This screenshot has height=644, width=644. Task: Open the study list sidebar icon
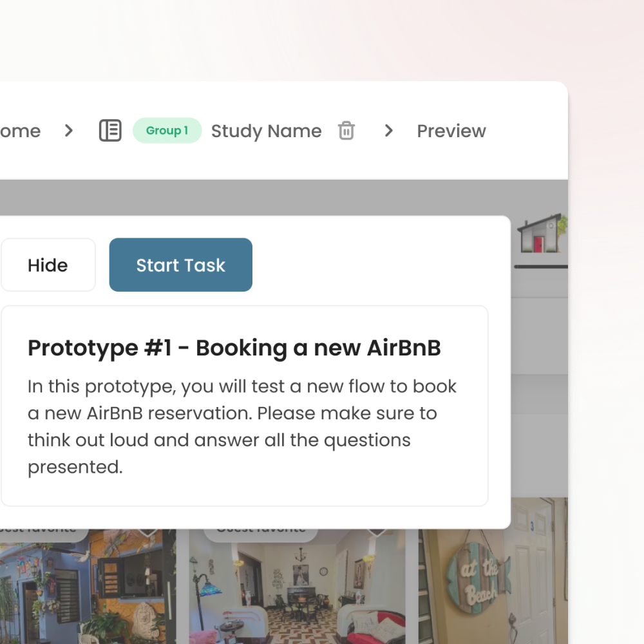(111, 131)
